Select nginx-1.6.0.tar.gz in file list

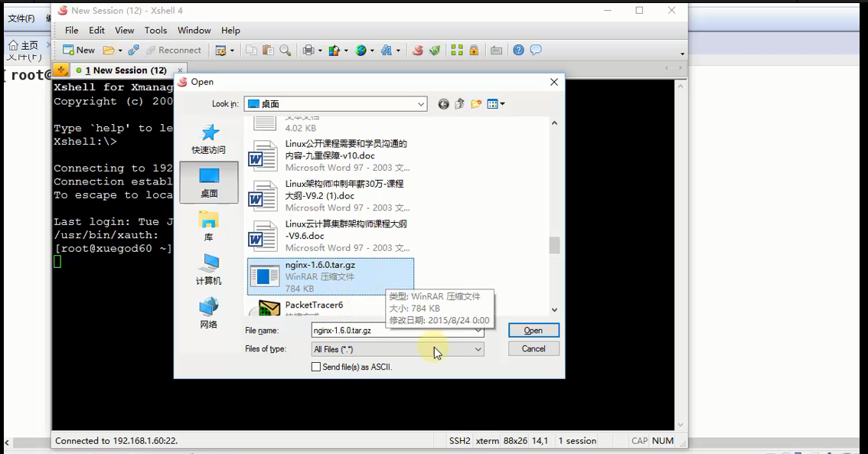coord(331,276)
